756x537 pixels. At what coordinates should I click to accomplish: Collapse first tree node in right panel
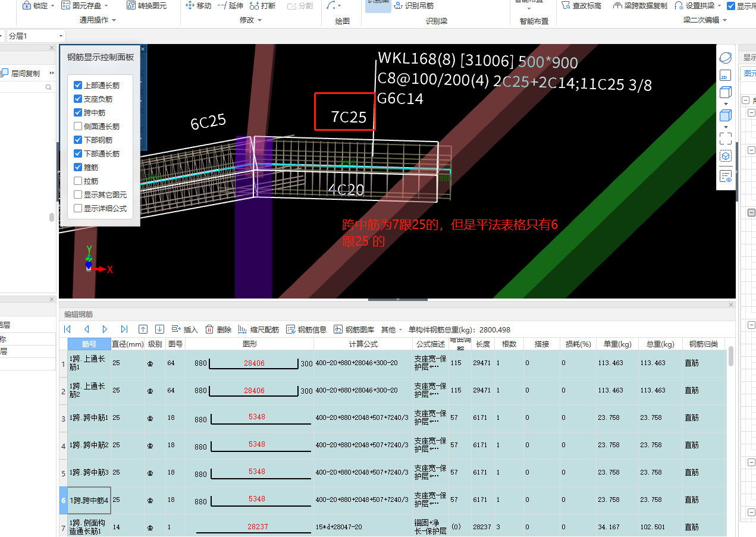click(x=745, y=101)
